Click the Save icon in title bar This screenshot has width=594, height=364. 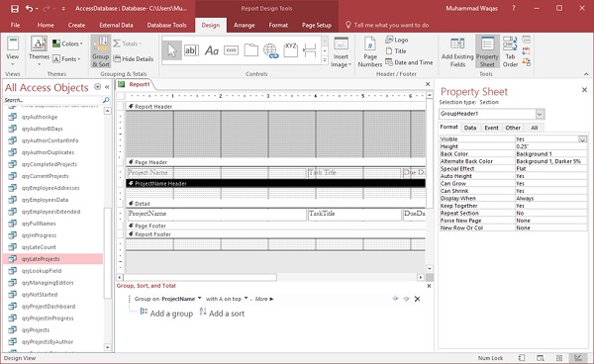pyautogui.click(x=14, y=8)
